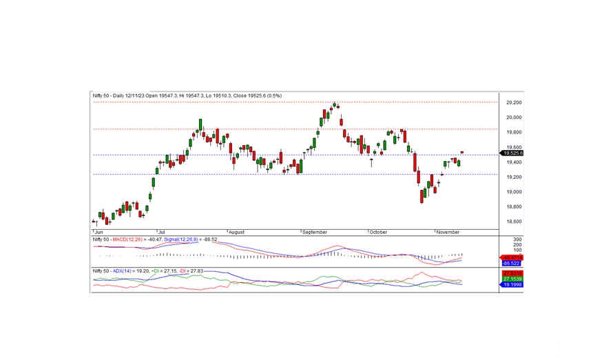Click the '+DI = 27.15' label in ADX panel

165,270
